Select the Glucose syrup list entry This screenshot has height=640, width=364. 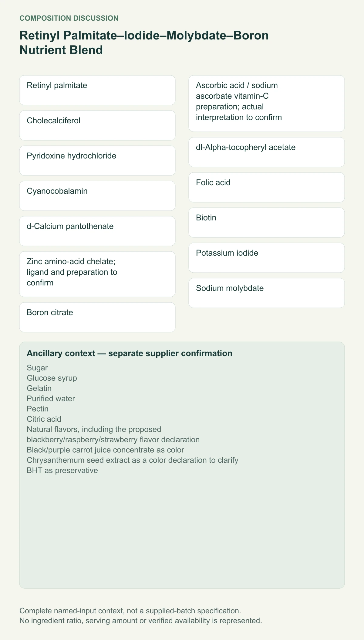point(52,378)
